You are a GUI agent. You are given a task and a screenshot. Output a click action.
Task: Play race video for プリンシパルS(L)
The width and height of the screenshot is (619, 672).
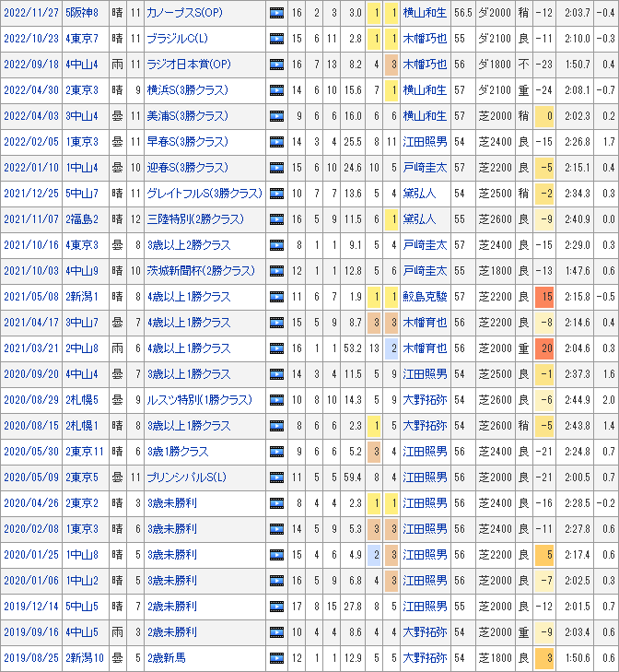coord(276,477)
